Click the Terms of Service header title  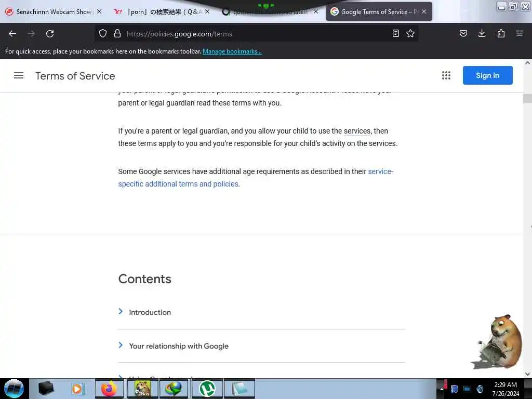[75, 76]
